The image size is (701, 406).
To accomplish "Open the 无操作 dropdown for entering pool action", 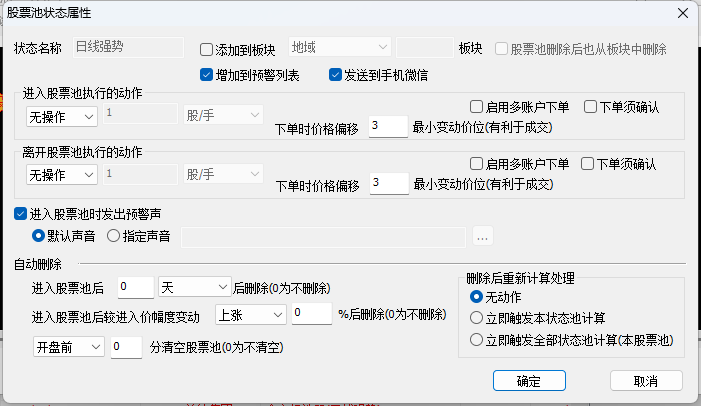I will [x=62, y=117].
